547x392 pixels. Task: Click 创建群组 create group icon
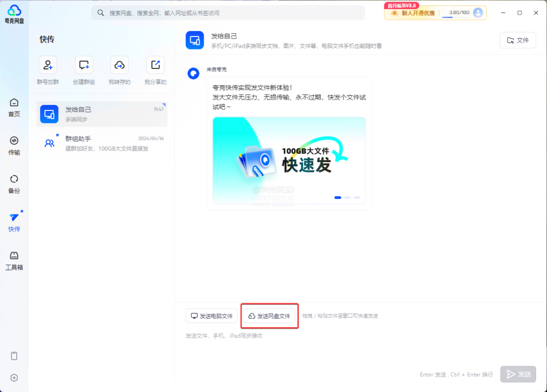tap(84, 65)
